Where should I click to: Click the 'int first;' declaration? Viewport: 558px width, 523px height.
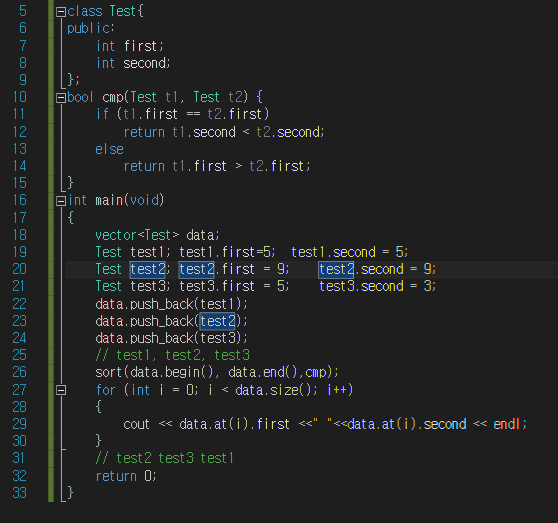[130, 46]
